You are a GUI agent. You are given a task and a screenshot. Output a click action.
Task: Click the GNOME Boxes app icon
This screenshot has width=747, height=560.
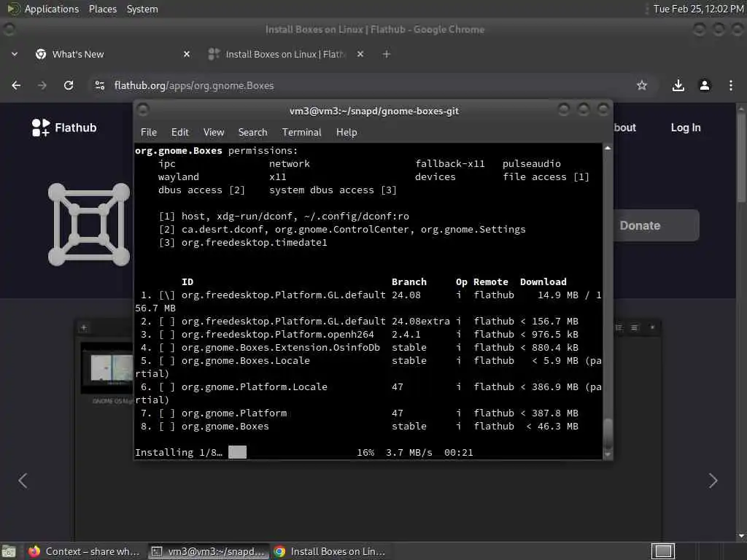(x=89, y=225)
